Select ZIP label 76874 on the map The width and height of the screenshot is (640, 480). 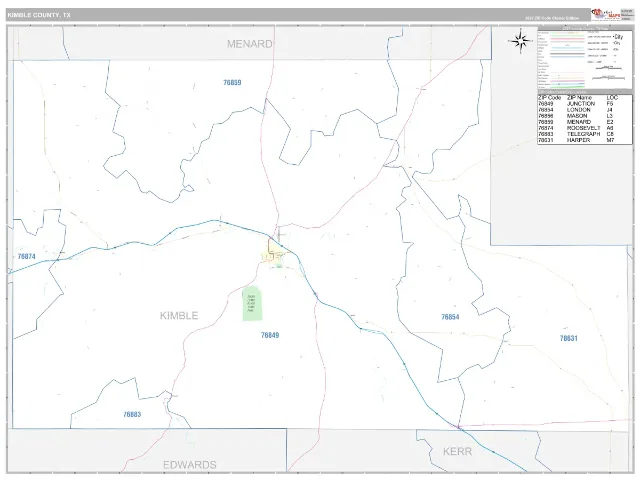pos(27,256)
